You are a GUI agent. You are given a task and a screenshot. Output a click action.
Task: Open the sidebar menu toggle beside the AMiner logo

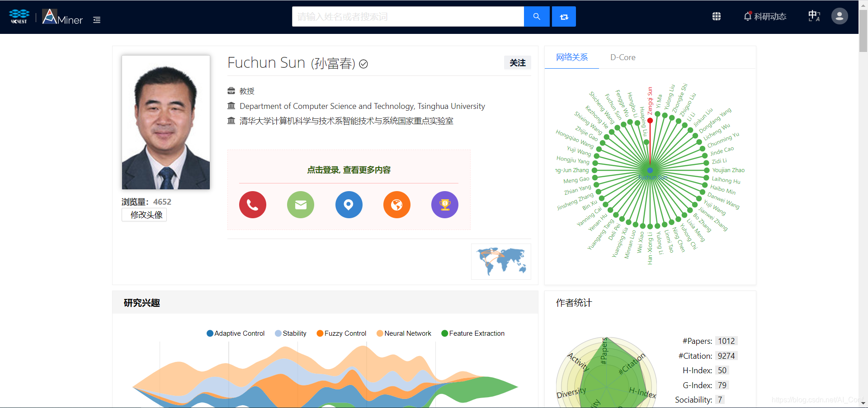pyautogui.click(x=96, y=20)
